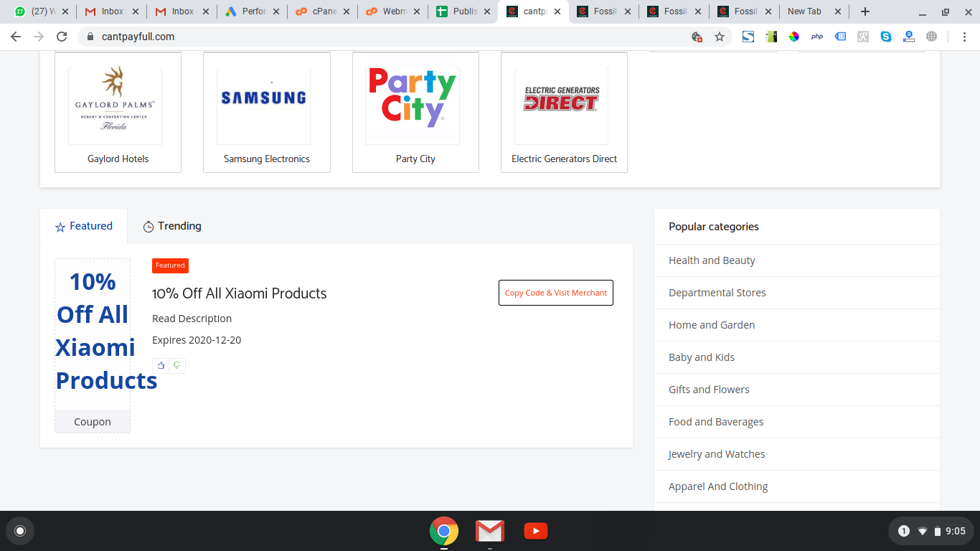
Task: Click the Read Description text
Action: click(192, 319)
